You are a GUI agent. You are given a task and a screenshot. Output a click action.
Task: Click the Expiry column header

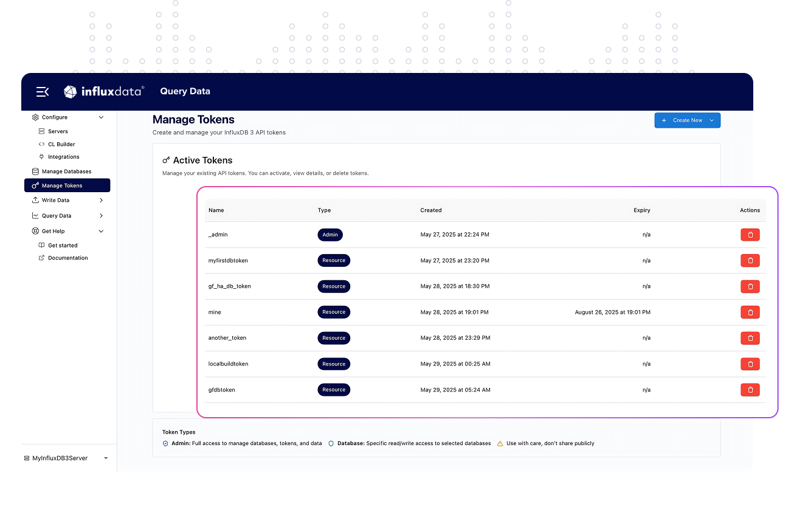coord(642,210)
